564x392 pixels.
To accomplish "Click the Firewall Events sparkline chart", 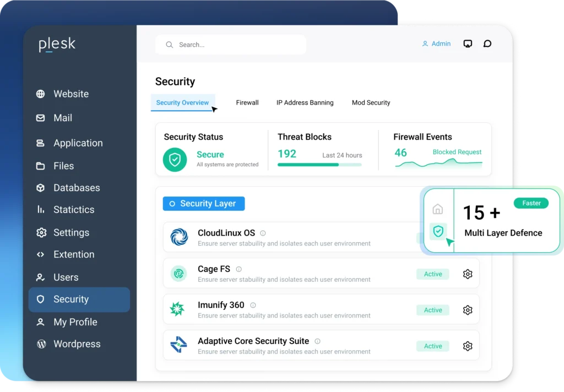I will pyautogui.click(x=438, y=163).
